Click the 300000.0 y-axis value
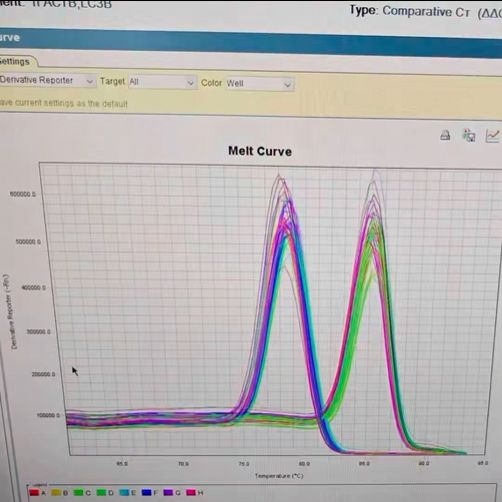Viewport: 502px width, 502px height. [39, 332]
